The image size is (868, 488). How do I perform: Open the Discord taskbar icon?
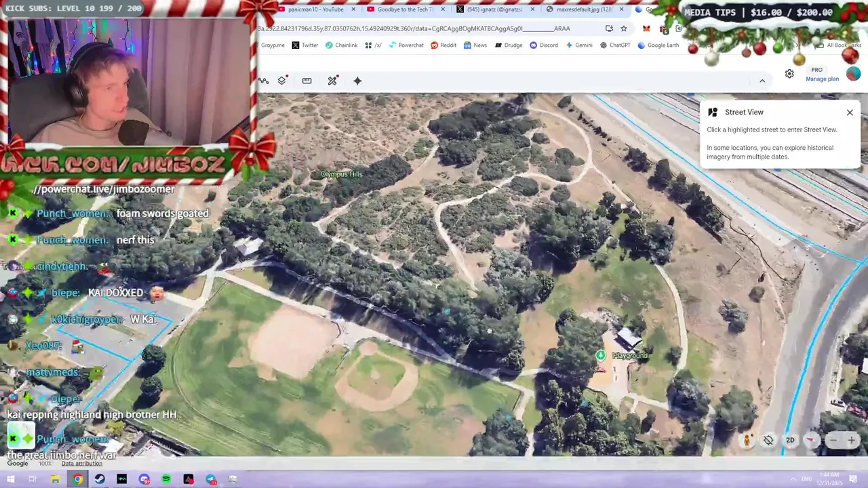click(144, 479)
